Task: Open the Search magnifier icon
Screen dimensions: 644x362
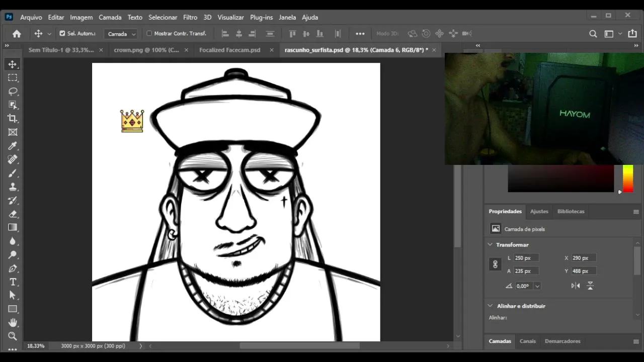Action: pos(593,34)
